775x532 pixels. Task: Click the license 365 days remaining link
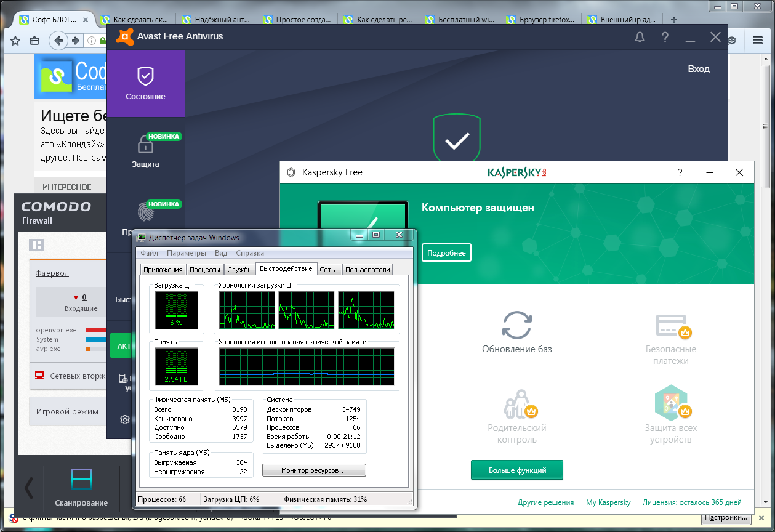[x=692, y=502]
